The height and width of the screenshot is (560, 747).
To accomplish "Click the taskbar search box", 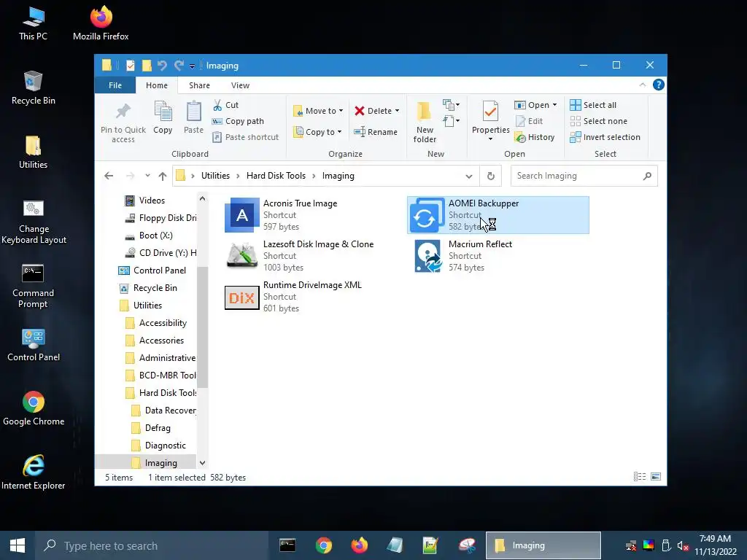I will pyautogui.click(x=152, y=545).
